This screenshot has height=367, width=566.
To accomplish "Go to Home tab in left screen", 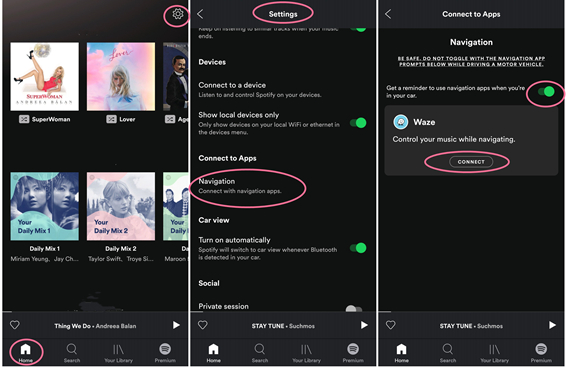I will click(x=25, y=353).
